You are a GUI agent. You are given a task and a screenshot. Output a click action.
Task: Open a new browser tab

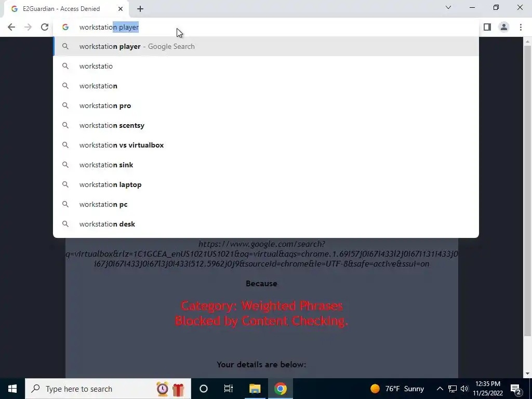click(140, 9)
